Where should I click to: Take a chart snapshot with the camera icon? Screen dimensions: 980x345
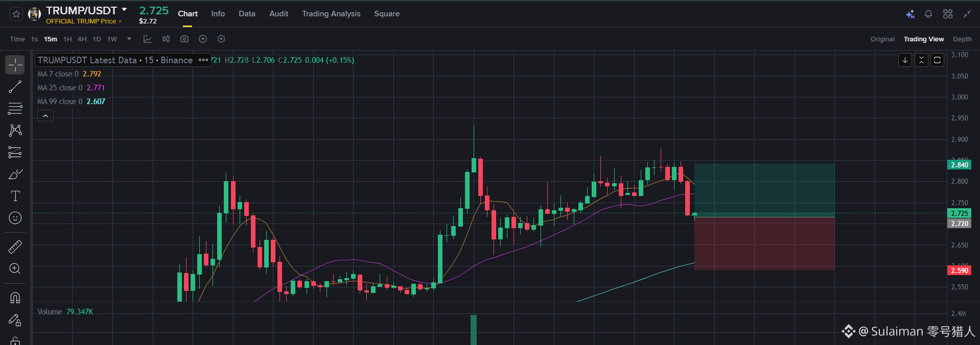pyautogui.click(x=184, y=39)
